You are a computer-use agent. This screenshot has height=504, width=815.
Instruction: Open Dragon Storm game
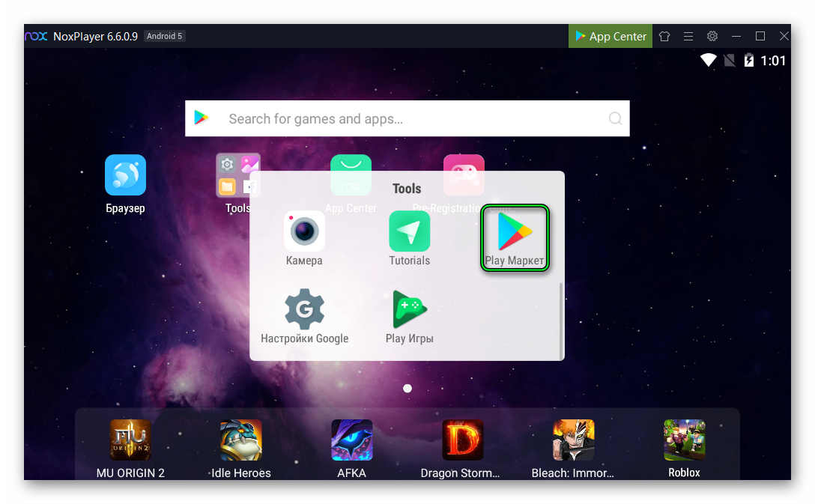(463, 440)
